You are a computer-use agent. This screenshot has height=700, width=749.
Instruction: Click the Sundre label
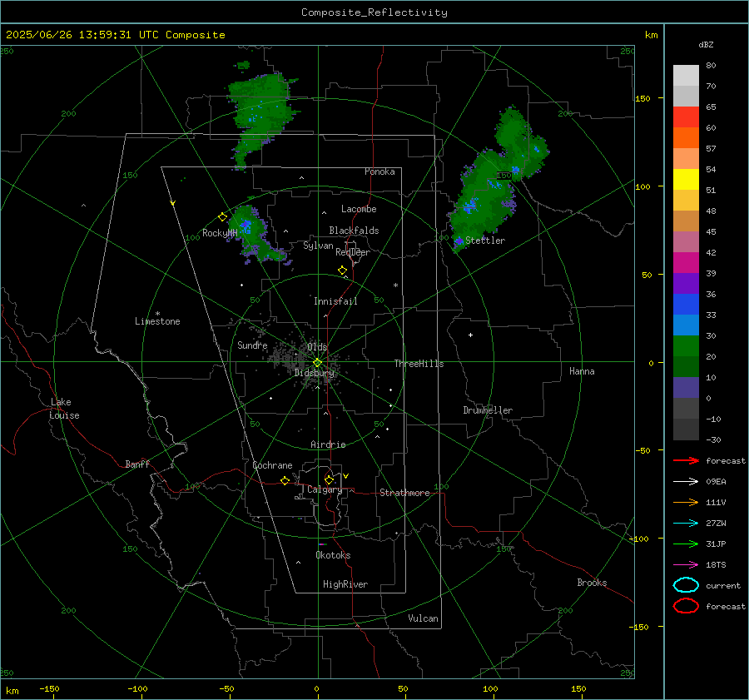click(252, 345)
